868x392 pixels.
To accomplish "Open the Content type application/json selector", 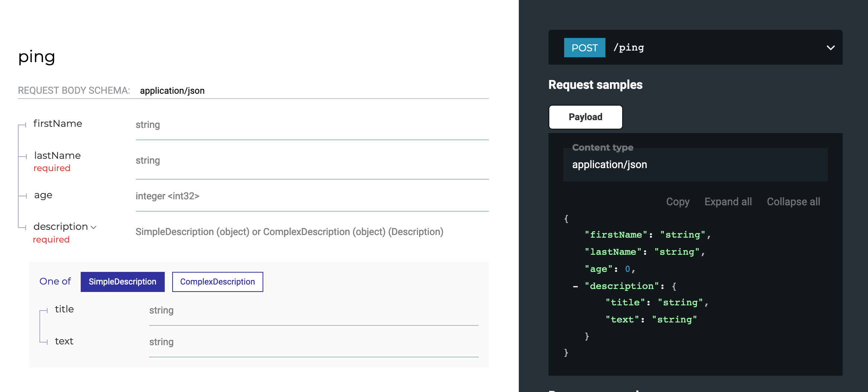I will (x=610, y=164).
